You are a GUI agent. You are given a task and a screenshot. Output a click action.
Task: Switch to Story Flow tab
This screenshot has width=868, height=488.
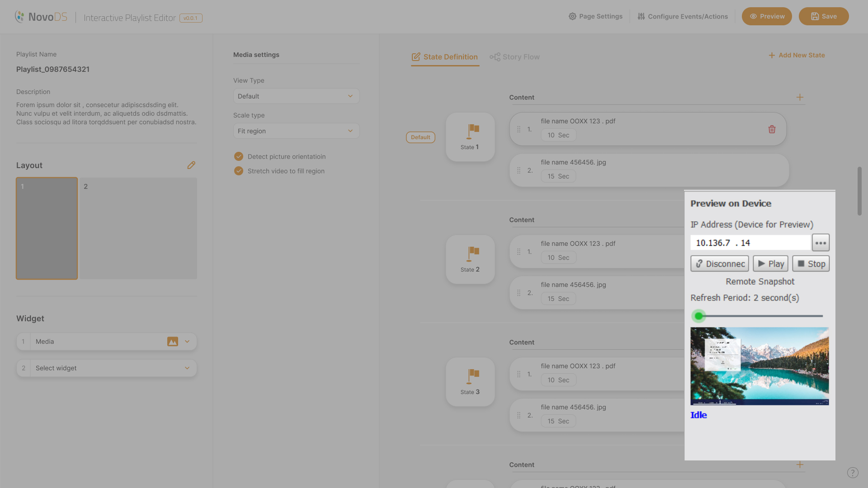tap(514, 57)
